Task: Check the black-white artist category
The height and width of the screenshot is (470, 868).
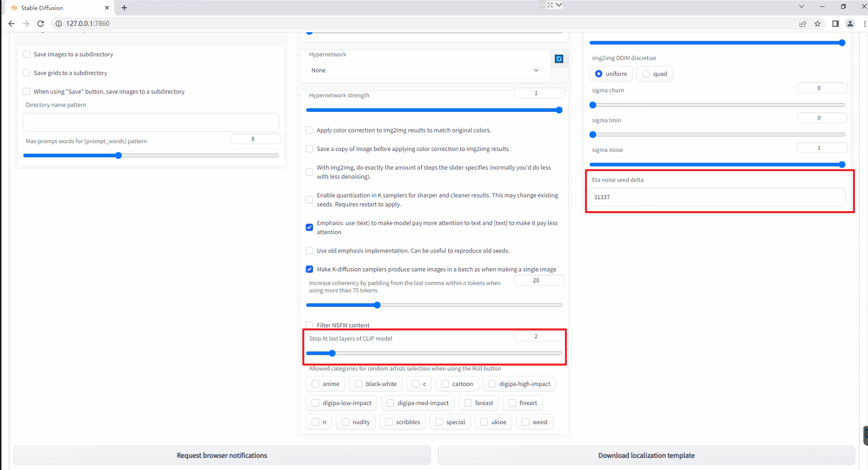Action: pyautogui.click(x=376, y=384)
